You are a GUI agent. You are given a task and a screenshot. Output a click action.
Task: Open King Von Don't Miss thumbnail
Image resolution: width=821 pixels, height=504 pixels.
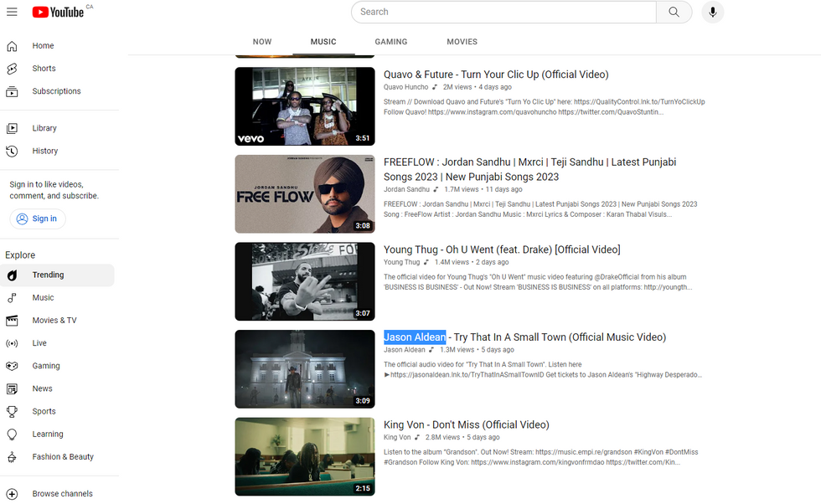(x=305, y=456)
